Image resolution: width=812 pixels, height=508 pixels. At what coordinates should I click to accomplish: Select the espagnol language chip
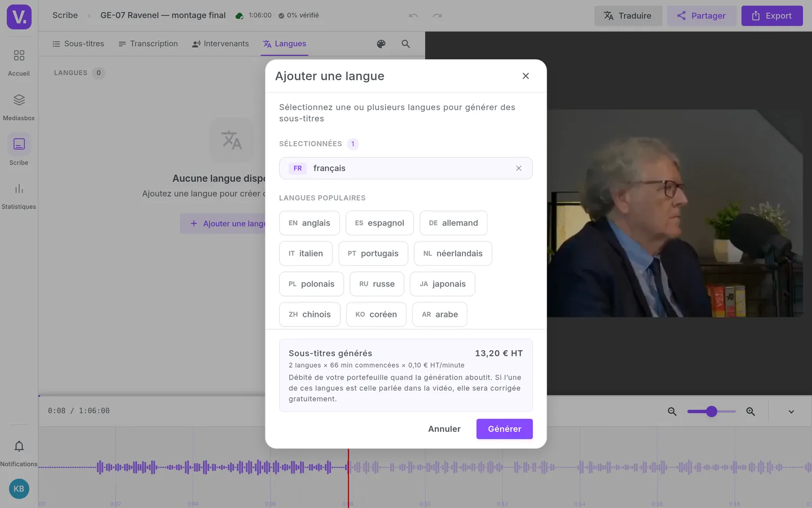[380, 223]
